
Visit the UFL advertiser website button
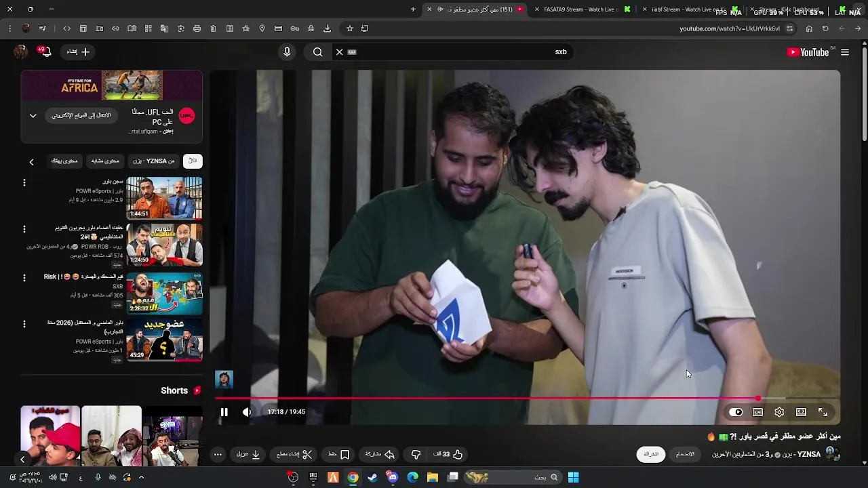(x=81, y=115)
